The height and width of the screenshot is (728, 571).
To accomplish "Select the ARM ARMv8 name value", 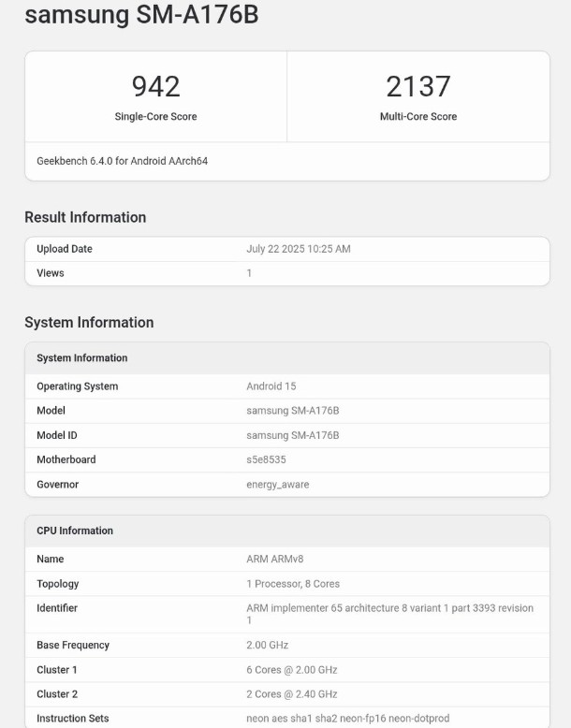I will coord(274,560).
